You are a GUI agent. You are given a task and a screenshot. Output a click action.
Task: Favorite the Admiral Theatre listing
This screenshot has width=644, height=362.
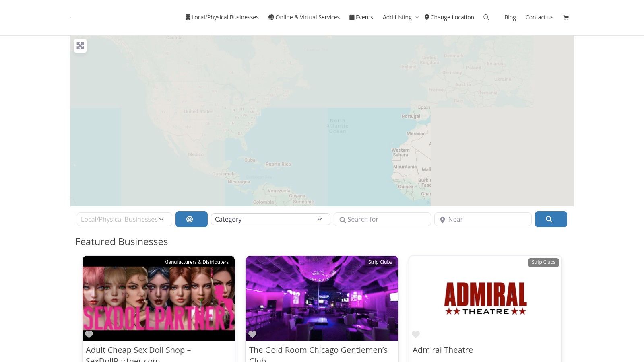point(416,334)
